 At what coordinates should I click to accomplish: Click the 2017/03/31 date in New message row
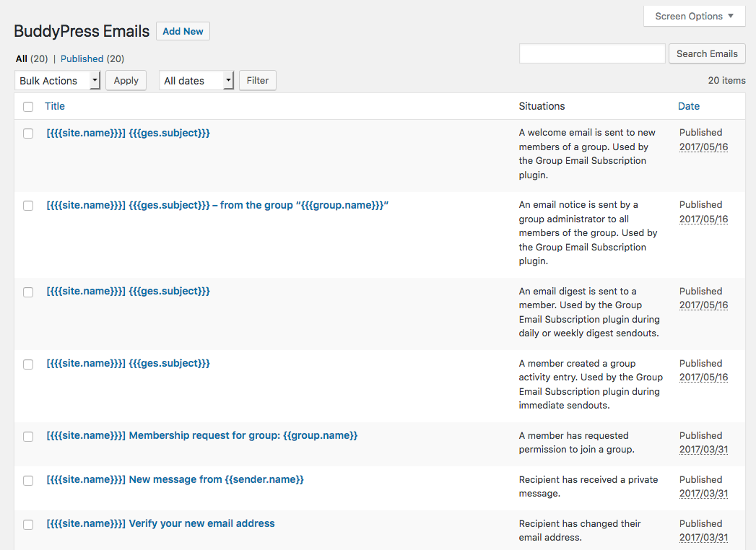coord(703,494)
